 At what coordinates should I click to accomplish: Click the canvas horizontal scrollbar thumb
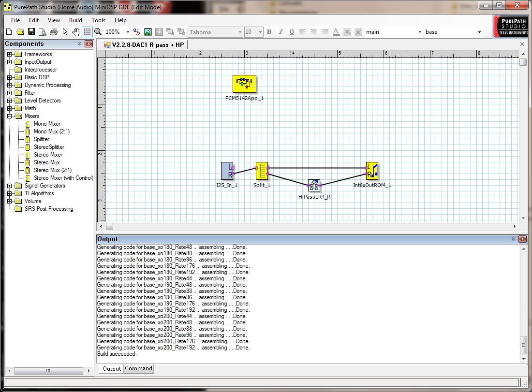coord(110,227)
